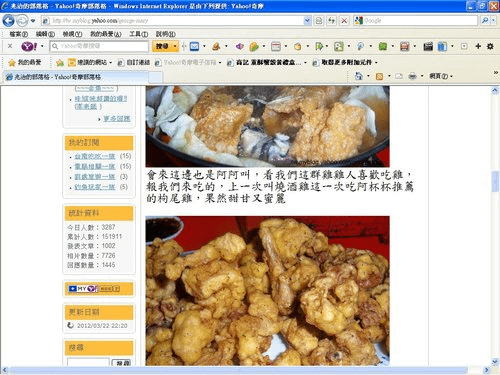The width and height of the screenshot is (500, 375).
Task: Click in the Google search box
Action: [x=420, y=21]
